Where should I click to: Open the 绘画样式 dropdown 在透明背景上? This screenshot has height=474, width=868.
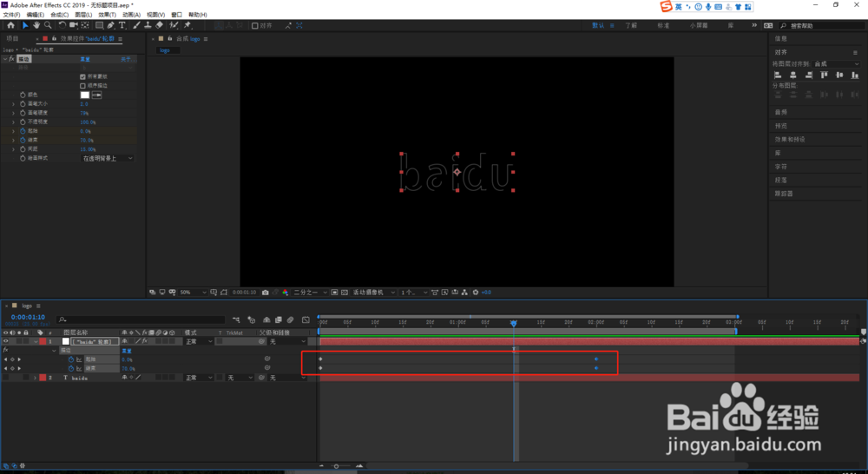pyautogui.click(x=108, y=158)
